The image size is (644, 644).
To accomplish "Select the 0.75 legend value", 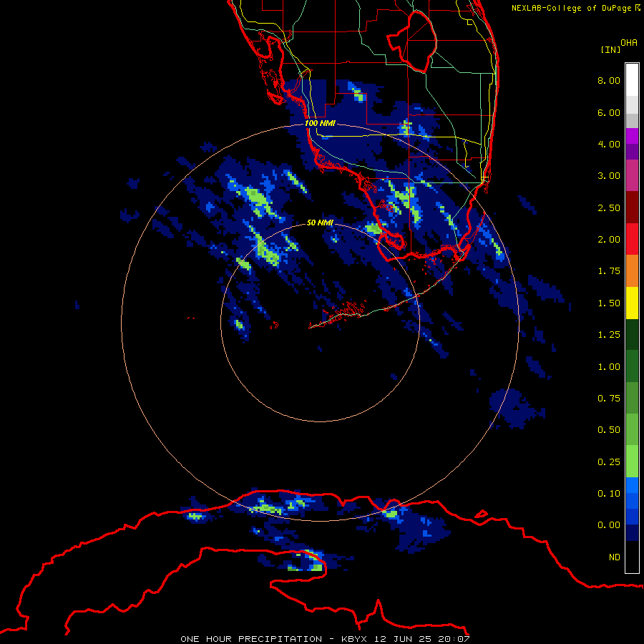I will pos(609,399).
